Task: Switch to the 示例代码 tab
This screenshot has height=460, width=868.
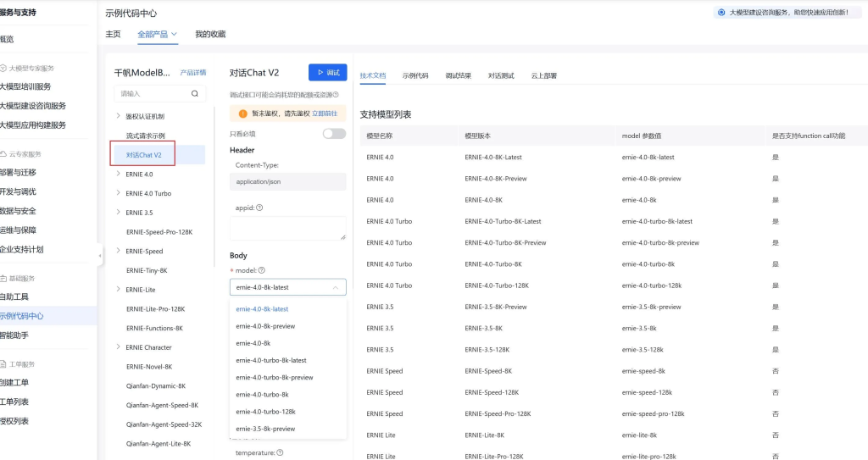Action: (x=415, y=76)
